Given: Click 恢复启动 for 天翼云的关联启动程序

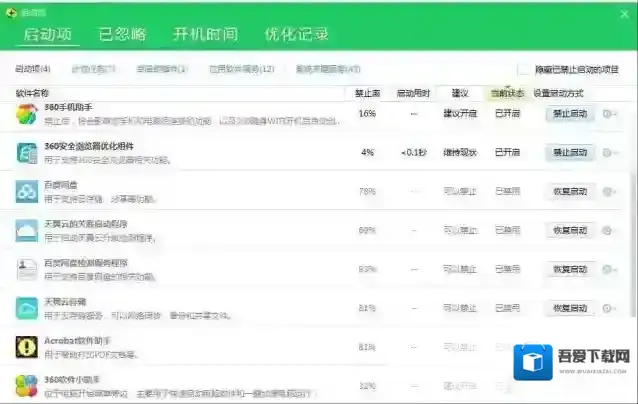Looking at the screenshot, I should pyautogui.click(x=570, y=231).
